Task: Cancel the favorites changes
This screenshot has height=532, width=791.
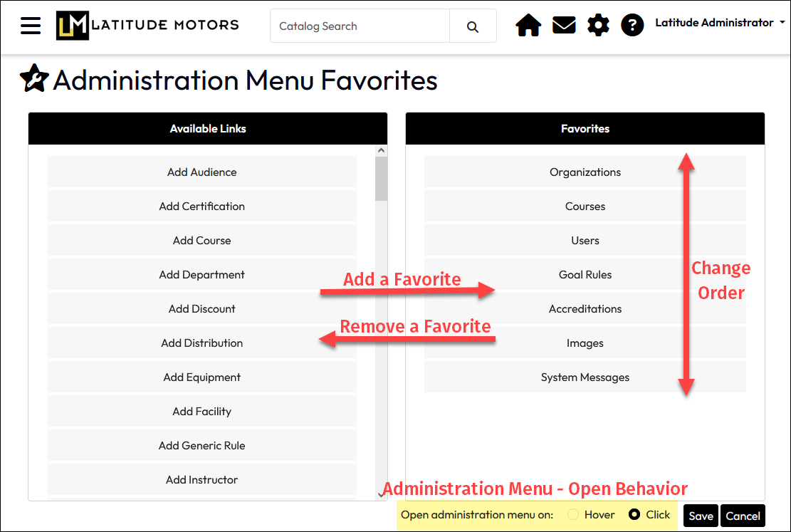Action: 743,516
